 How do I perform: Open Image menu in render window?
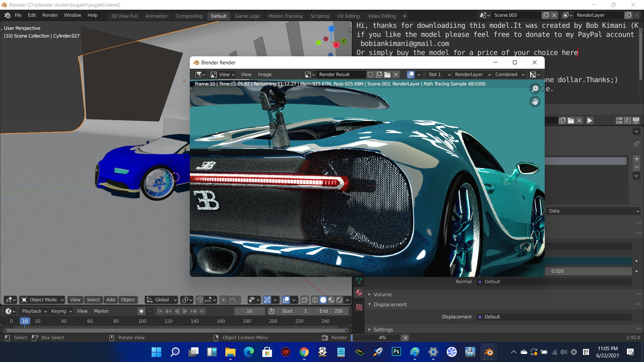click(x=265, y=74)
